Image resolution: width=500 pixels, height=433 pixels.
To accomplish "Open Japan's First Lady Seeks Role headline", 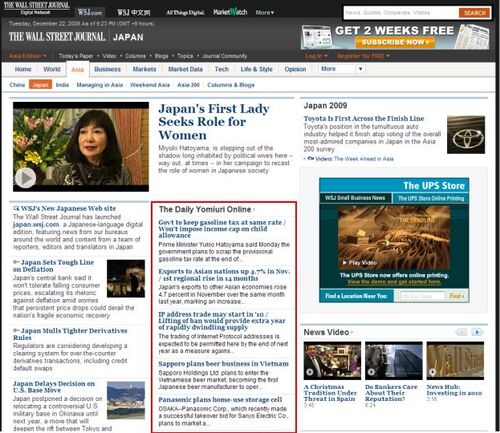I will 214,122.
